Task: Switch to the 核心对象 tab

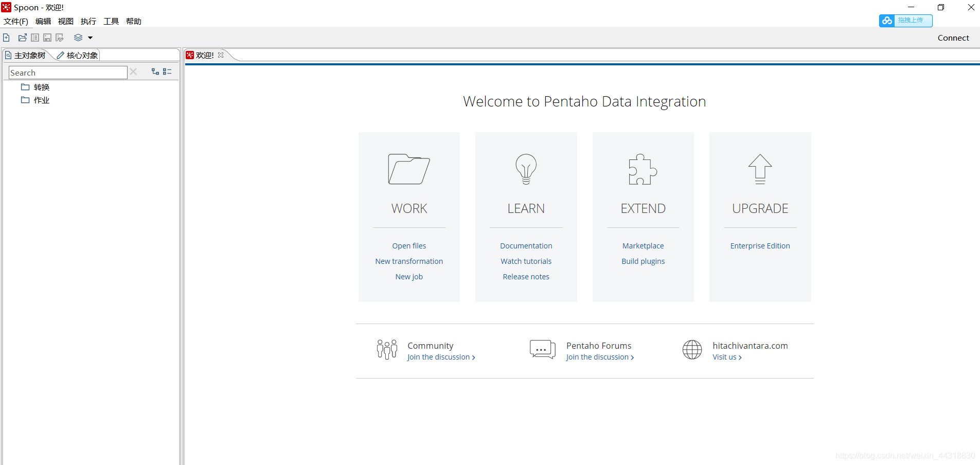Action: pyautogui.click(x=78, y=55)
